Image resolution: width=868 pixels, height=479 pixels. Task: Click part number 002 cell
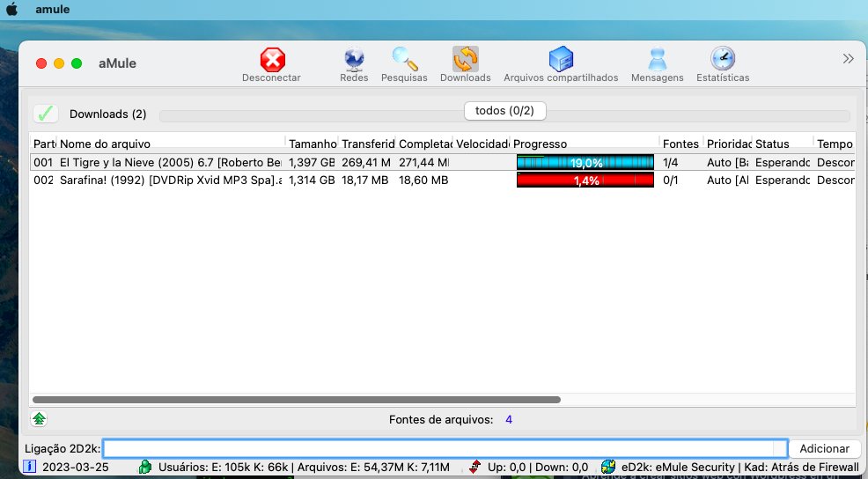(43, 180)
